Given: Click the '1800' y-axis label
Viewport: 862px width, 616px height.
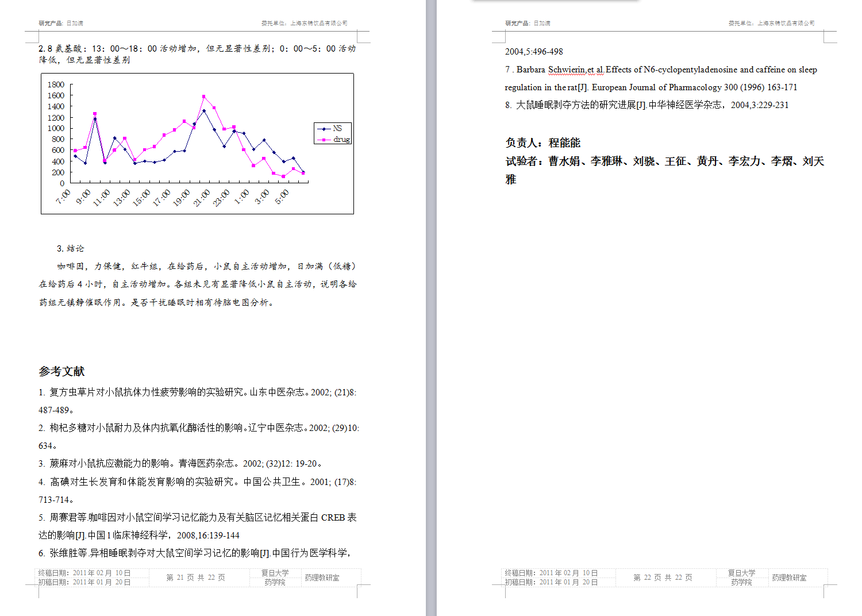Looking at the screenshot, I should [56, 84].
